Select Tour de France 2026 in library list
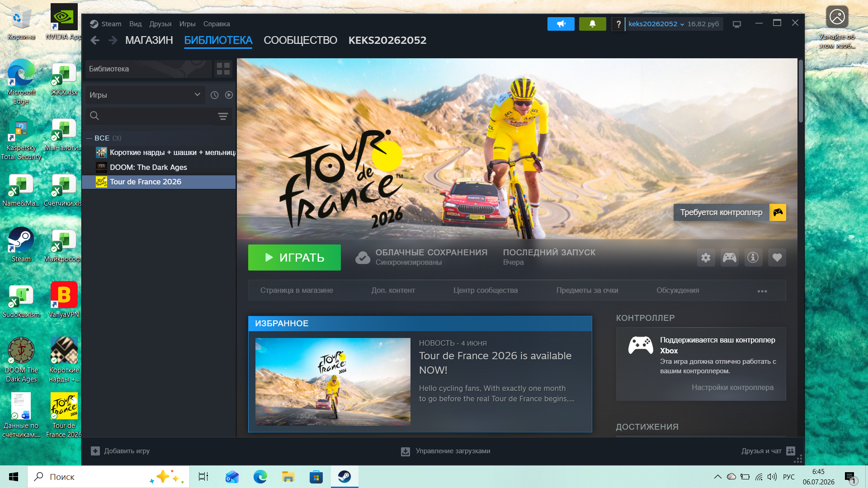This screenshot has width=868, height=488. pos(159,182)
